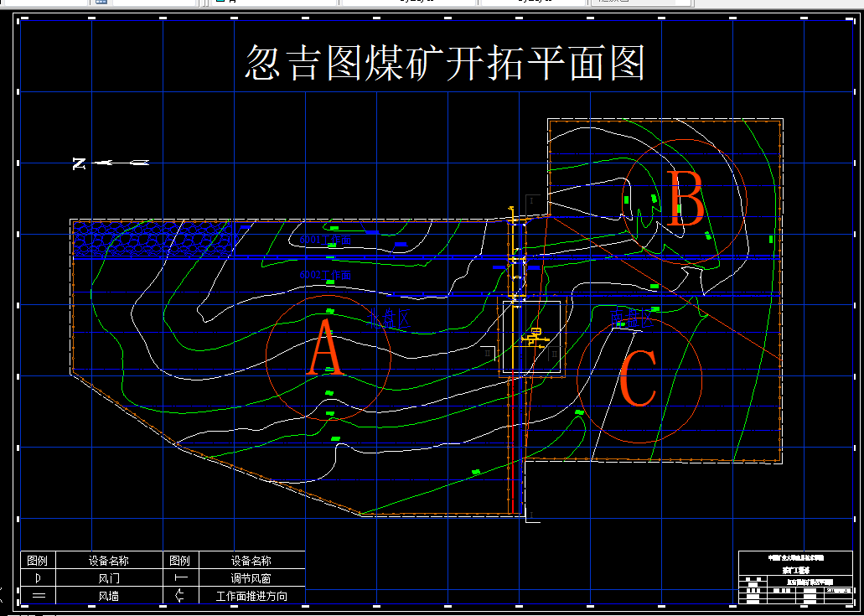
Task: Select the 工作面推进方向 arrow legend symbol
Action: [179, 596]
